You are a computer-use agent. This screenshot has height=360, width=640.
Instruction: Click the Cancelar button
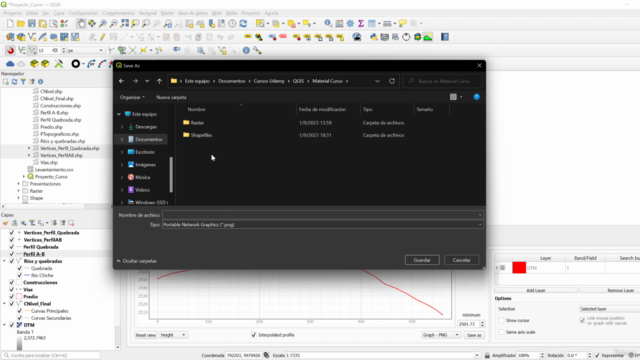tap(461, 260)
